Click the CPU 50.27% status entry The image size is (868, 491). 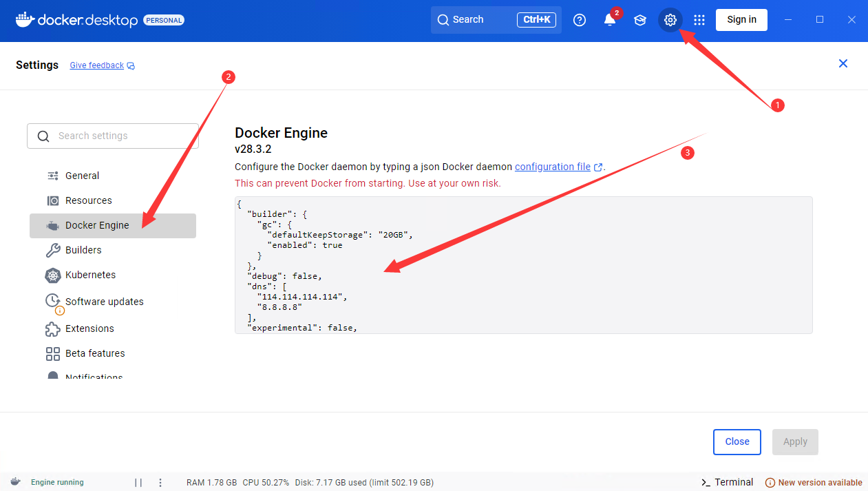[x=266, y=483]
